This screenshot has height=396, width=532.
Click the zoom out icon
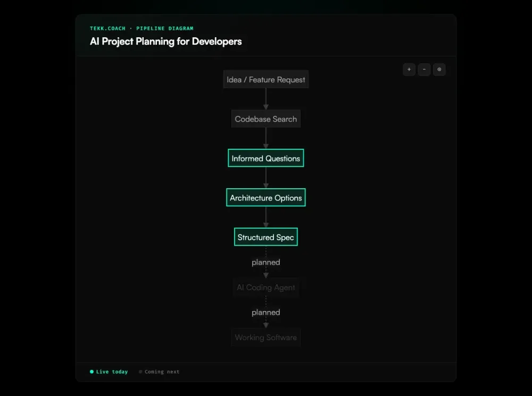click(x=424, y=70)
